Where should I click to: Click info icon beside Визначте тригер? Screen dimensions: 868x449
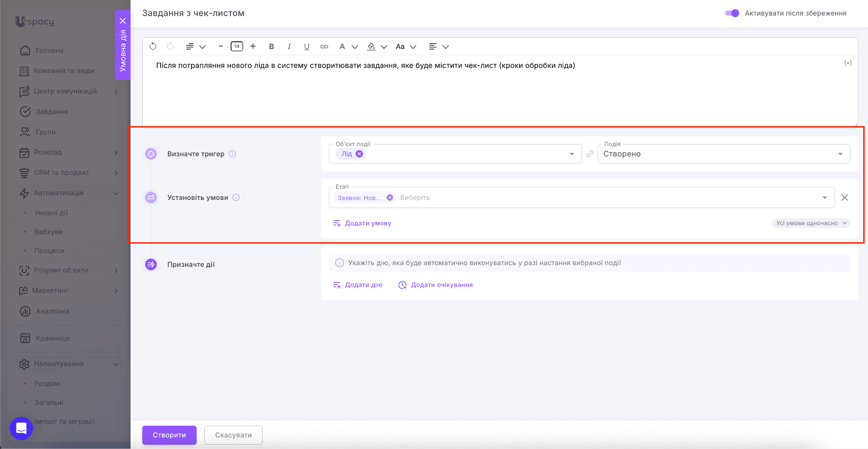[232, 154]
